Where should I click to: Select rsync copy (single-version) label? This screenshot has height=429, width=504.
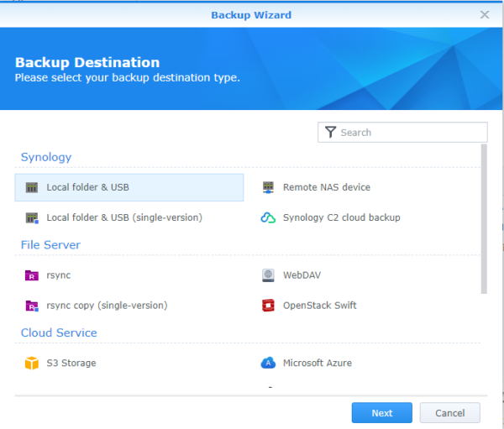coord(107,306)
